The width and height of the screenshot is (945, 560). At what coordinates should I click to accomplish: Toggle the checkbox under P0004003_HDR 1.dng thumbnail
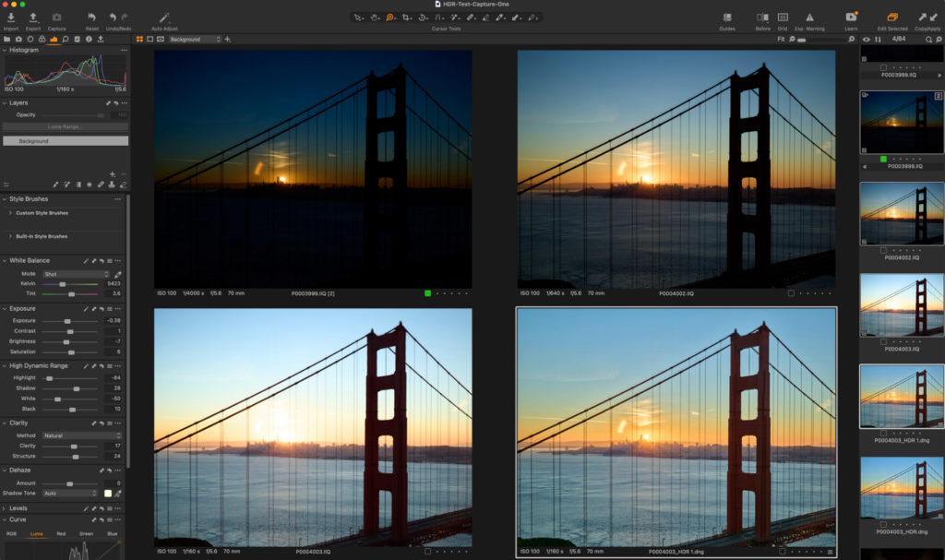(883, 433)
